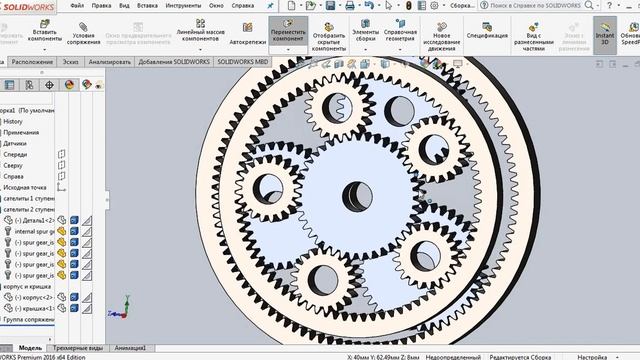Open Справочная геометрия dropdown arrow
The height and width of the screenshot is (360, 640).
(400, 49)
